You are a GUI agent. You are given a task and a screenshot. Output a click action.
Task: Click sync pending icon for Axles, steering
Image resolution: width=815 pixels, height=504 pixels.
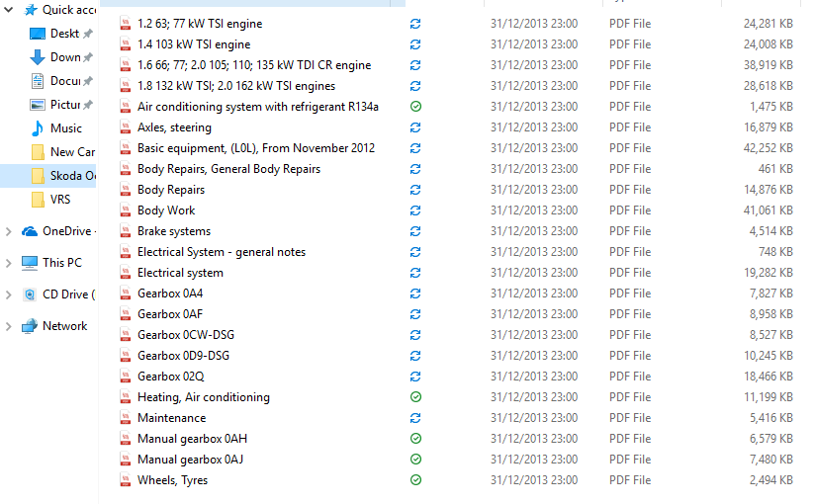click(415, 127)
